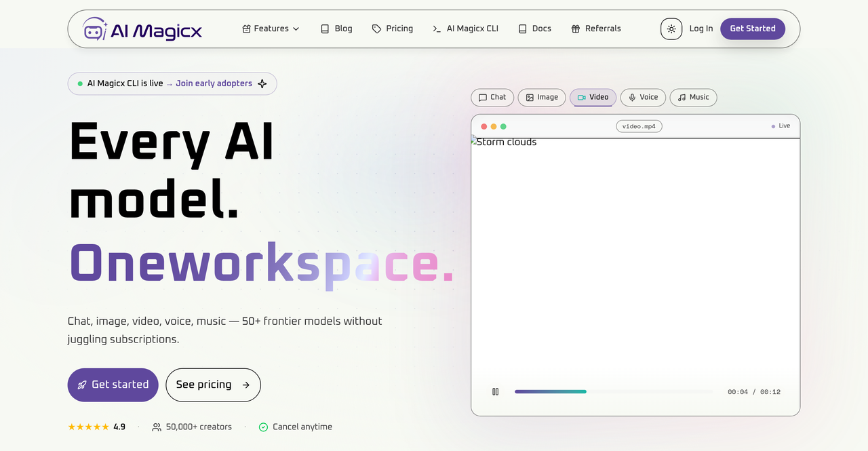Viewport: 868px width, 451px height.
Task: Click Join early adopters link
Action: [214, 83]
